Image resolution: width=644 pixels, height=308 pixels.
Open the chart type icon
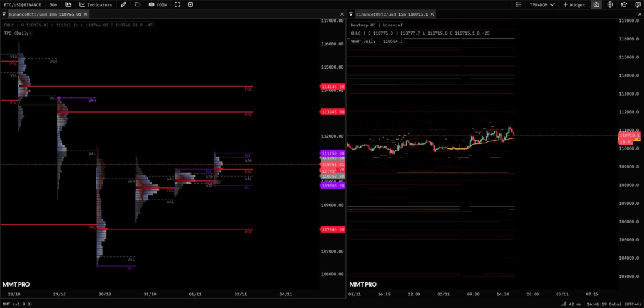coord(67,4)
